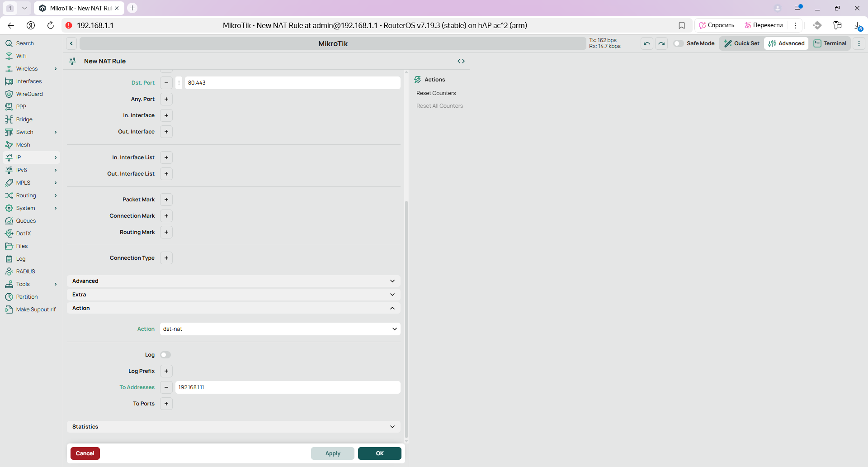Image resolution: width=868 pixels, height=467 pixels.
Task: Remove the To Addresses value with minus
Action: pos(166,387)
